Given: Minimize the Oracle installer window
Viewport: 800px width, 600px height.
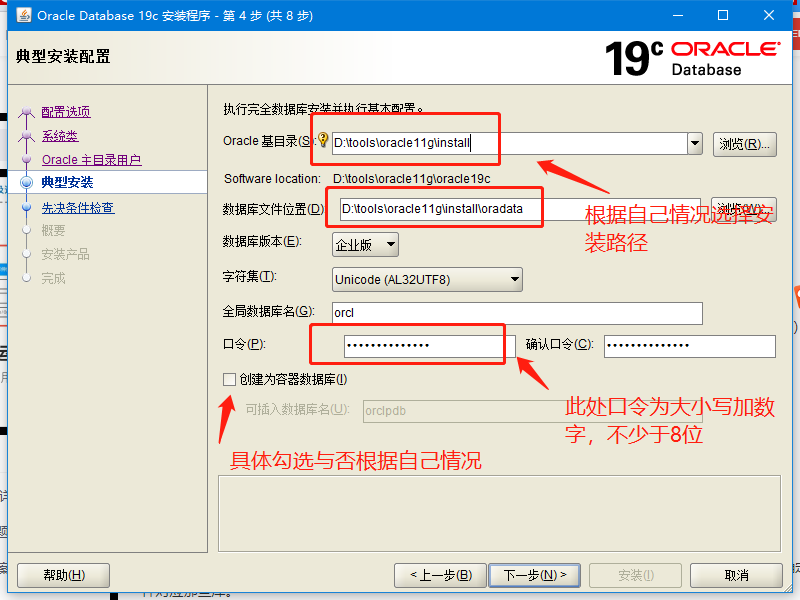Looking at the screenshot, I should click(678, 15).
